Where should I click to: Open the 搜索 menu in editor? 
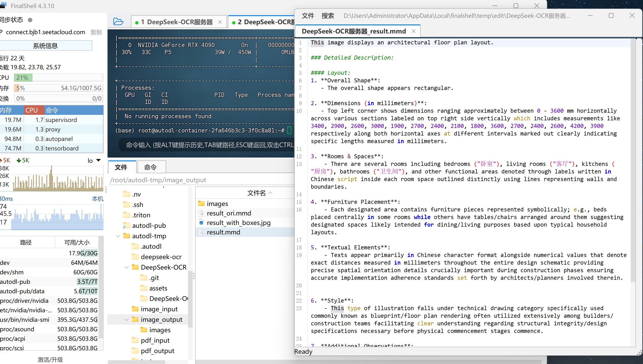(x=327, y=16)
